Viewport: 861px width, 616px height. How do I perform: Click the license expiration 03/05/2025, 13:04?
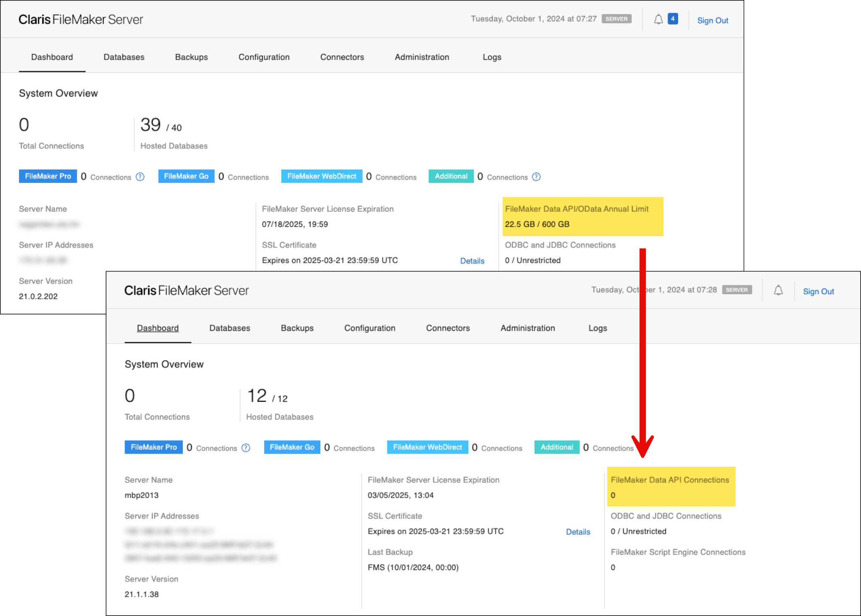[x=401, y=495]
